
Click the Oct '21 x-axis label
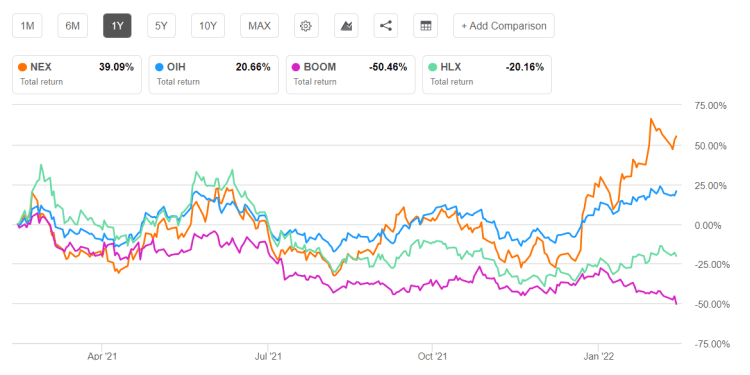point(432,356)
